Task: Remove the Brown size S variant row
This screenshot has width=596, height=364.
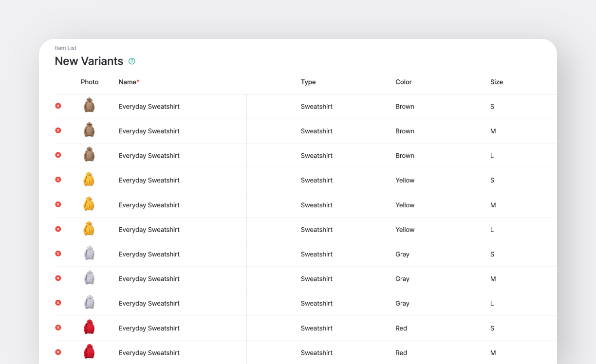Action: pyautogui.click(x=58, y=106)
